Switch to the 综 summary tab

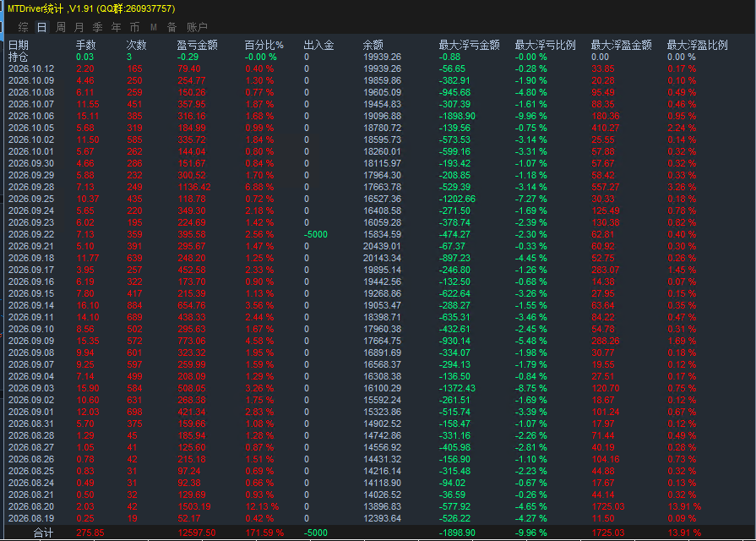pos(23,27)
